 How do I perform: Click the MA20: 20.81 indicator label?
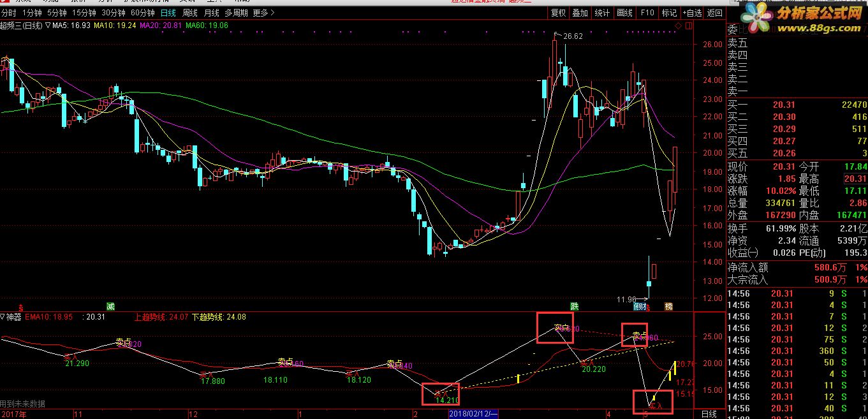(160, 26)
